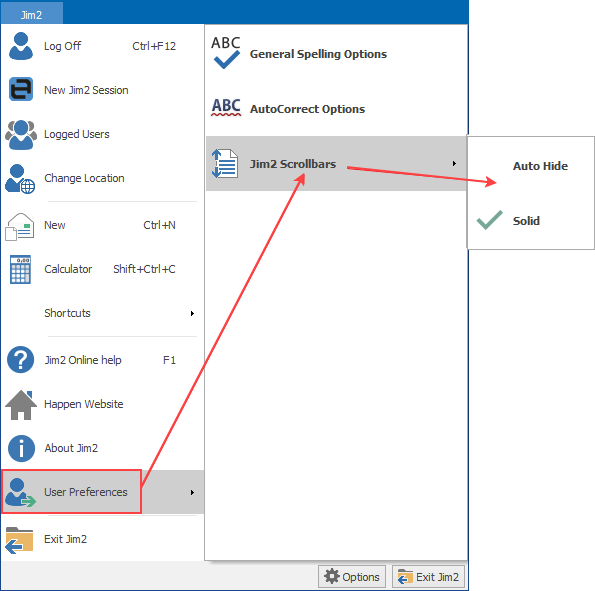Click the Exit Jim2 button at bottom

(428, 577)
